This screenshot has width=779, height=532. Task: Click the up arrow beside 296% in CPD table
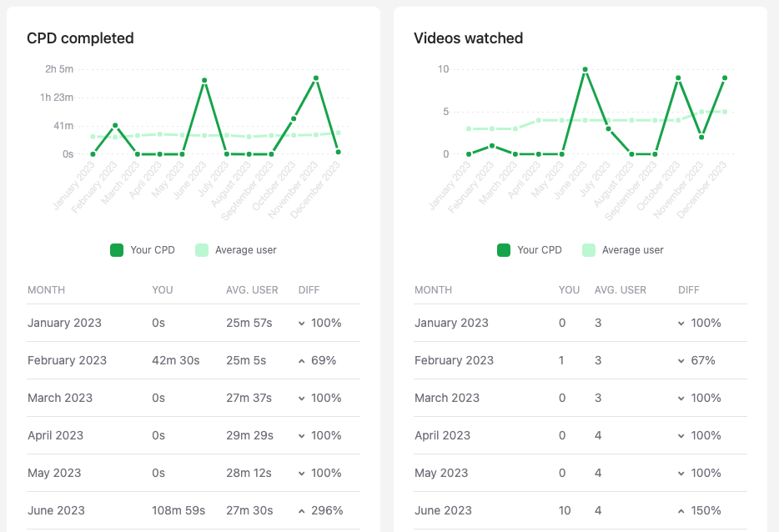(302, 510)
